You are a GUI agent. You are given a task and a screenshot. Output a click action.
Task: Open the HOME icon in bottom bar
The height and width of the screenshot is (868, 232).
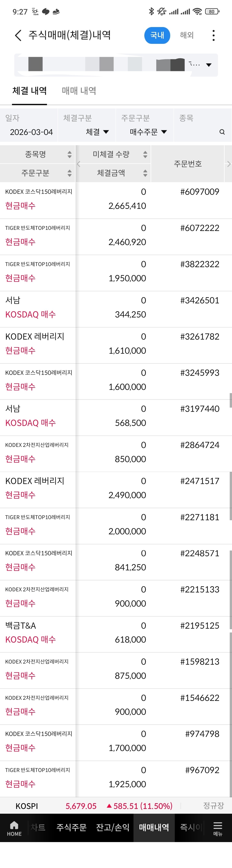[14, 828]
